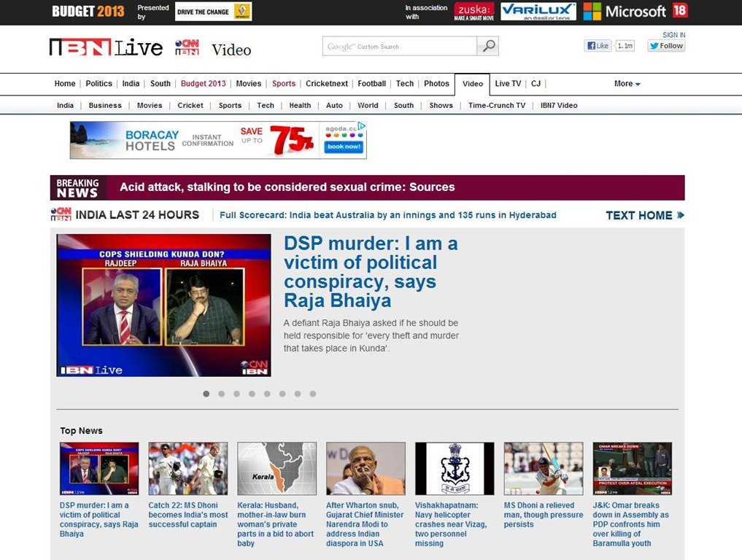Viewport: 742px width, 560px height.
Task: Click the Network 18 logo icon
Action: (x=680, y=11)
